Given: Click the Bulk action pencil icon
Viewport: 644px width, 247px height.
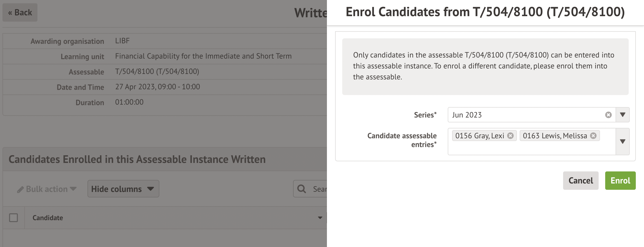Looking at the screenshot, I should [20, 189].
